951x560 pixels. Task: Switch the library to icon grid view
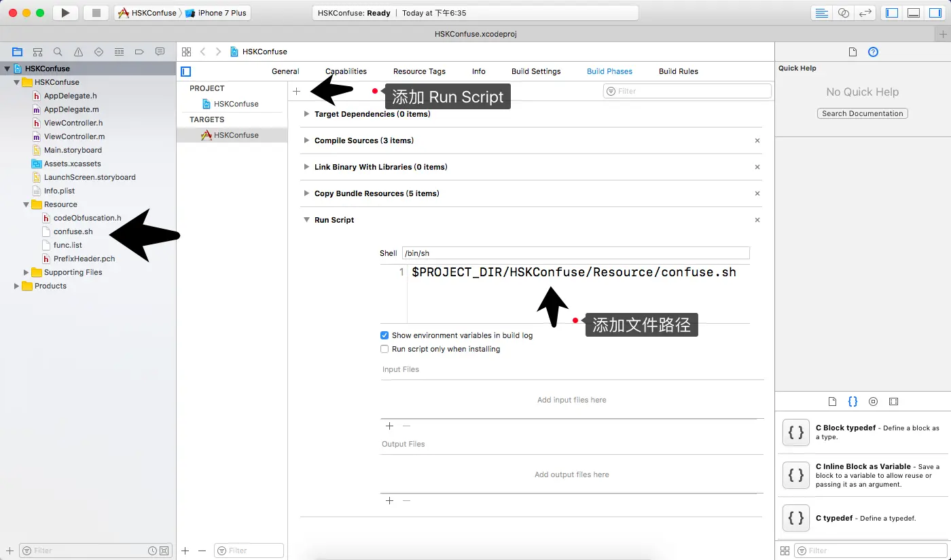pos(785,550)
